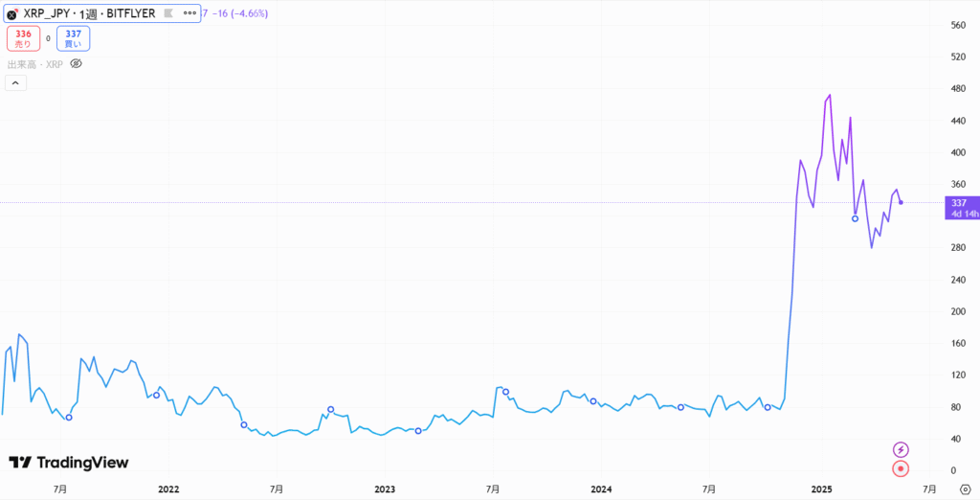Open chart settings hexagon gear icon
980x500 pixels.
[965, 489]
